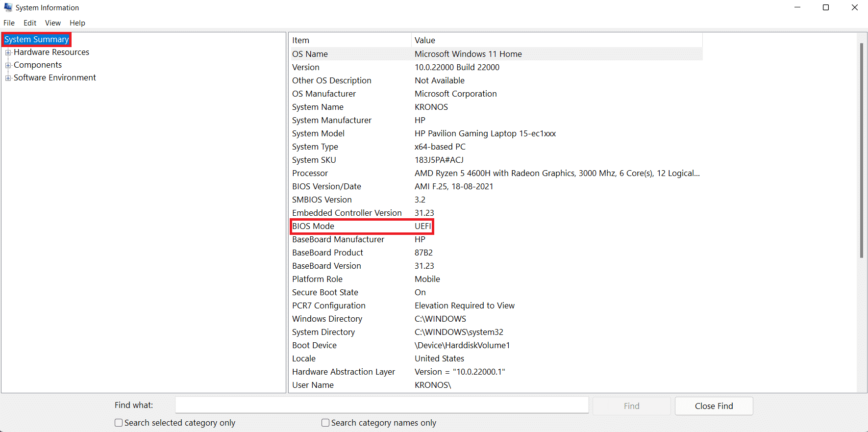Expand the Hardware Resources tree node

[x=8, y=52]
